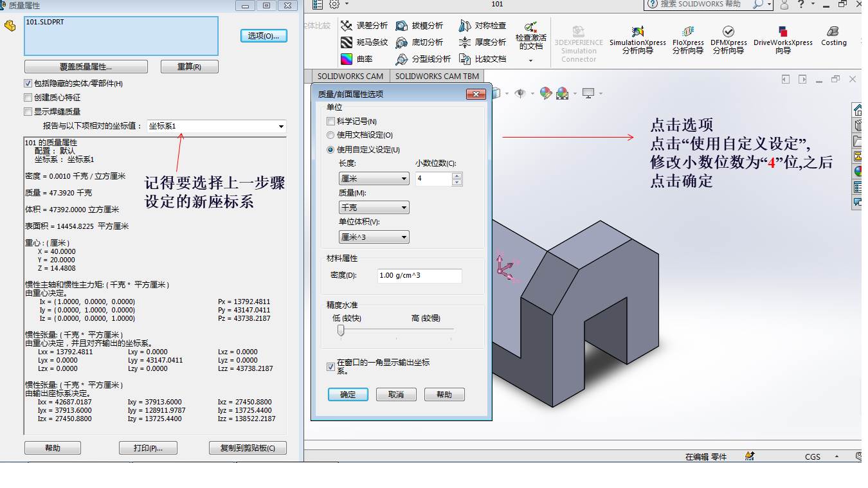Open the 底切分析 undercut analysis tool
Viewport: 868px width, 488px height.
tap(419, 42)
